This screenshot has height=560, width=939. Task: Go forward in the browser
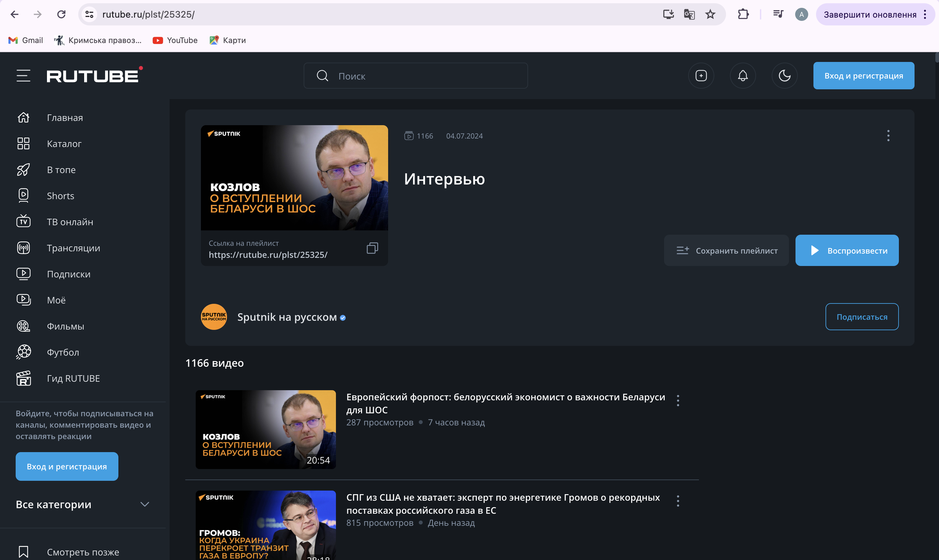(38, 14)
